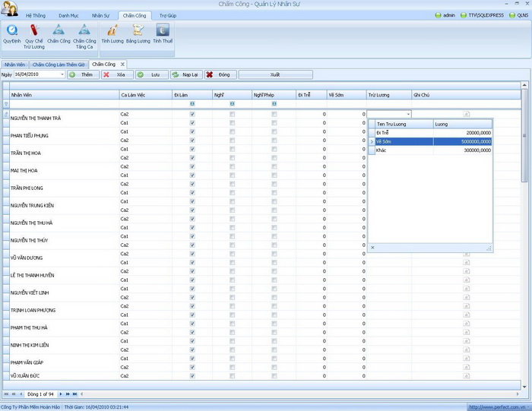Go to previous record navigator icon
The width and height of the screenshot is (532, 411).
point(21,394)
